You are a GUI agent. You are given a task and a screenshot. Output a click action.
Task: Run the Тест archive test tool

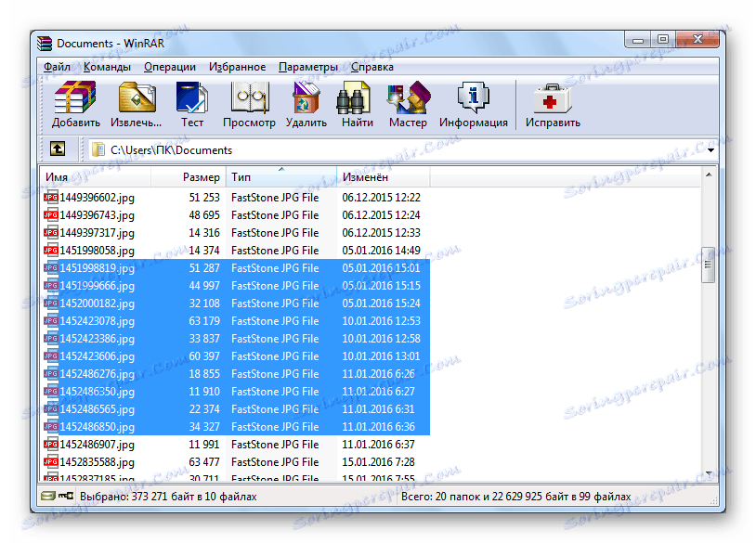(192, 105)
